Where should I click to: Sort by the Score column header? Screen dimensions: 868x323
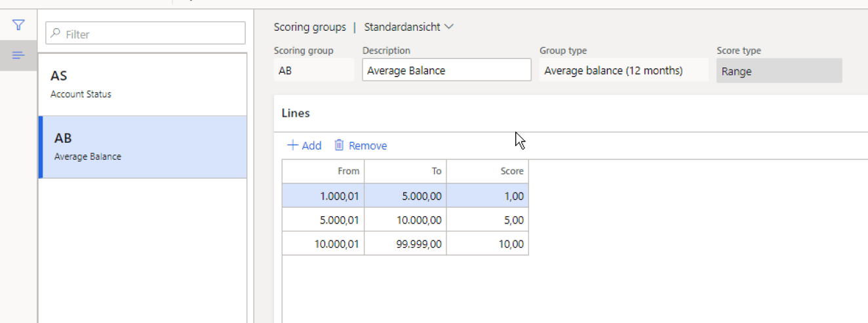(x=487, y=171)
